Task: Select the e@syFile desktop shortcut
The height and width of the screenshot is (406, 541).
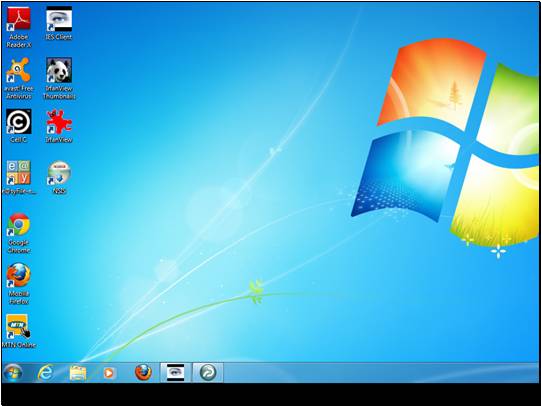Action: pos(19,177)
